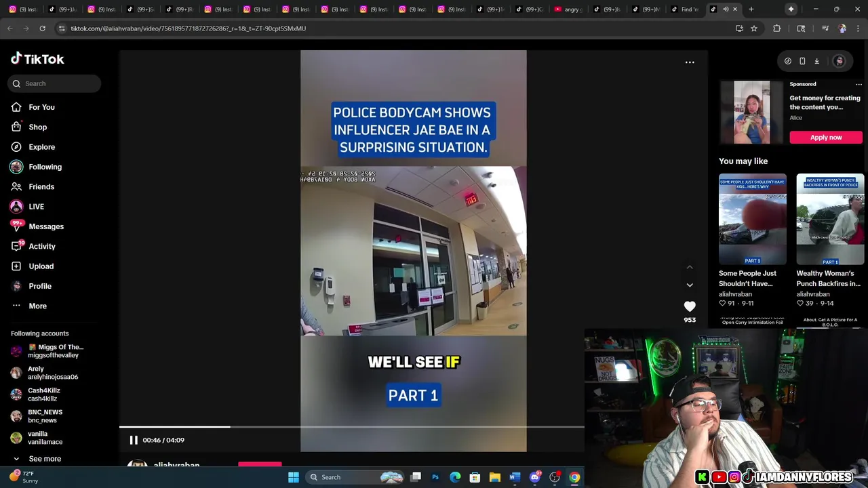Like the video with the heart icon

pyautogui.click(x=690, y=306)
